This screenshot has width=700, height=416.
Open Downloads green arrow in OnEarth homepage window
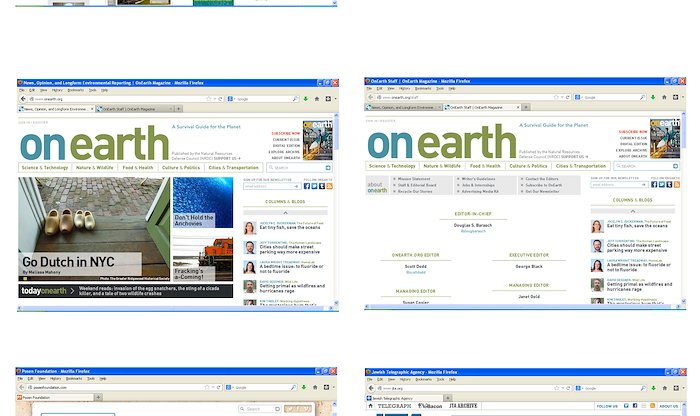[306, 99]
